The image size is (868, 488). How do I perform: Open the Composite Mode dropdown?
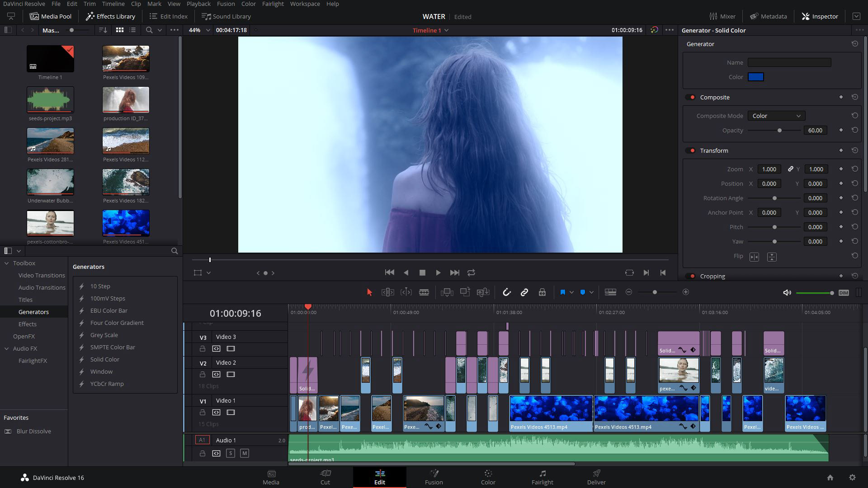pyautogui.click(x=776, y=116)
